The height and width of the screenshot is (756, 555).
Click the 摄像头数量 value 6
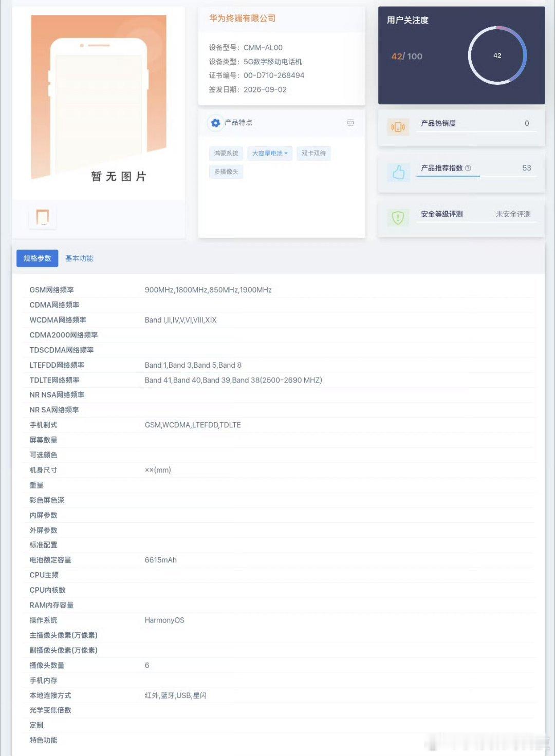coord(147,665)
